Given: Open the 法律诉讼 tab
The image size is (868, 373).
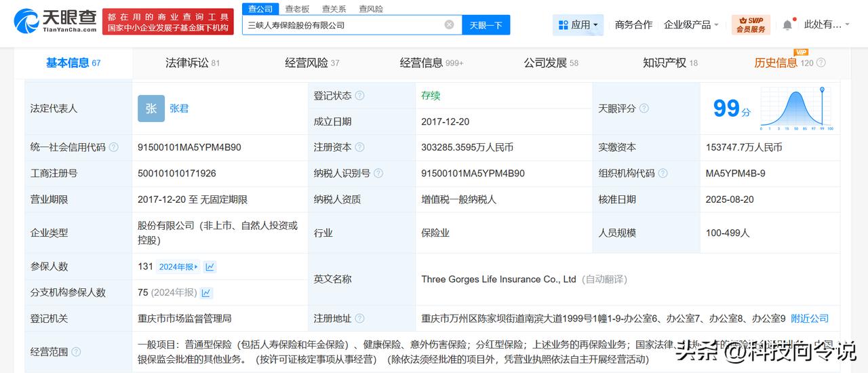Looking at the screenshot, I should (x=193, y=63).
